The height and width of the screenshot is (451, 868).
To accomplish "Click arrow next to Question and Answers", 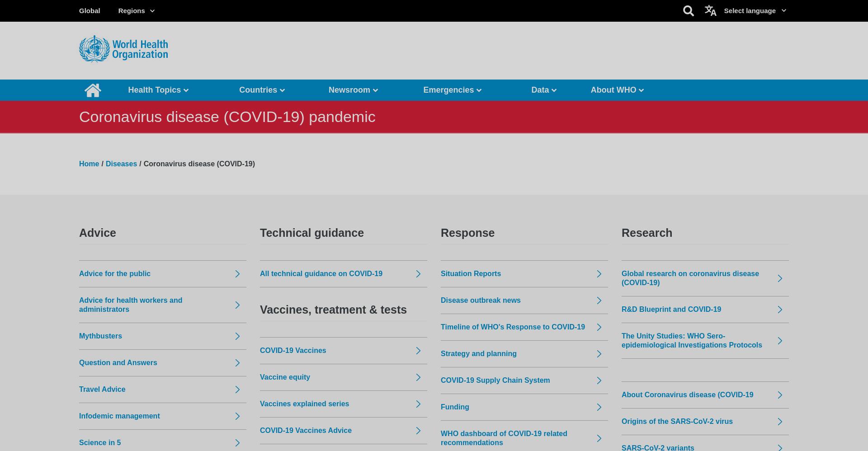I will tap(237, 363).
